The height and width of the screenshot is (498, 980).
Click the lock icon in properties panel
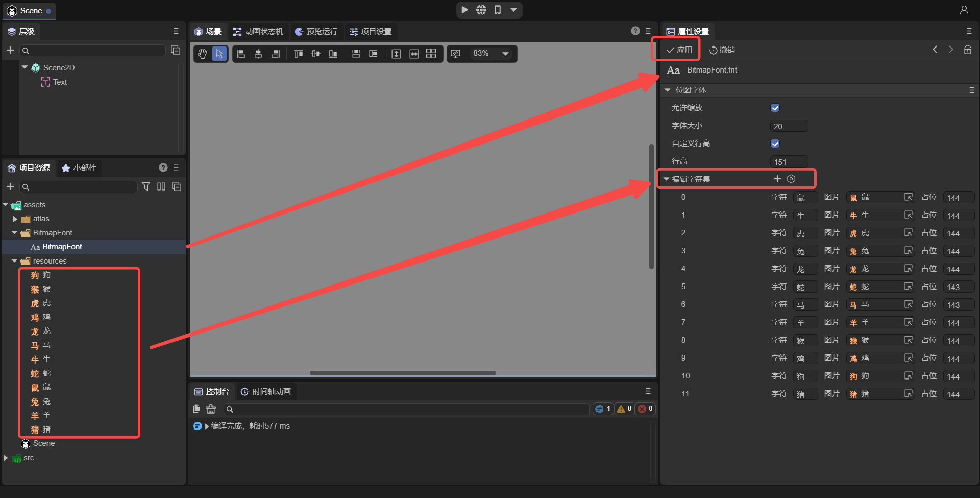pyautogui.click(x=967, y=50)
